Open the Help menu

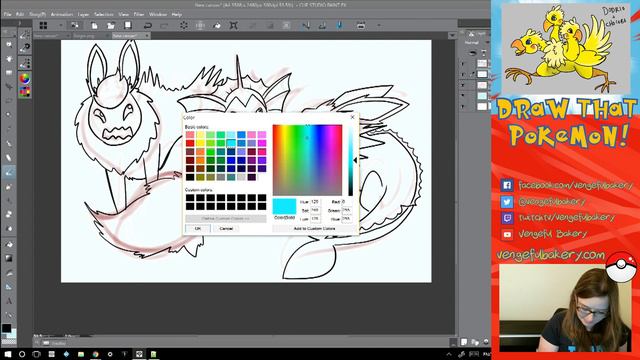tap(176, 14)
